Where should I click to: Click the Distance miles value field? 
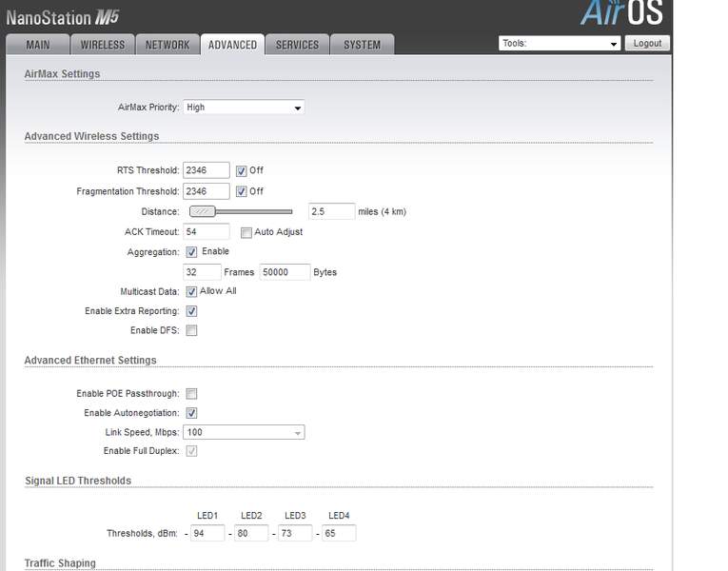click(x=331, y=211)
